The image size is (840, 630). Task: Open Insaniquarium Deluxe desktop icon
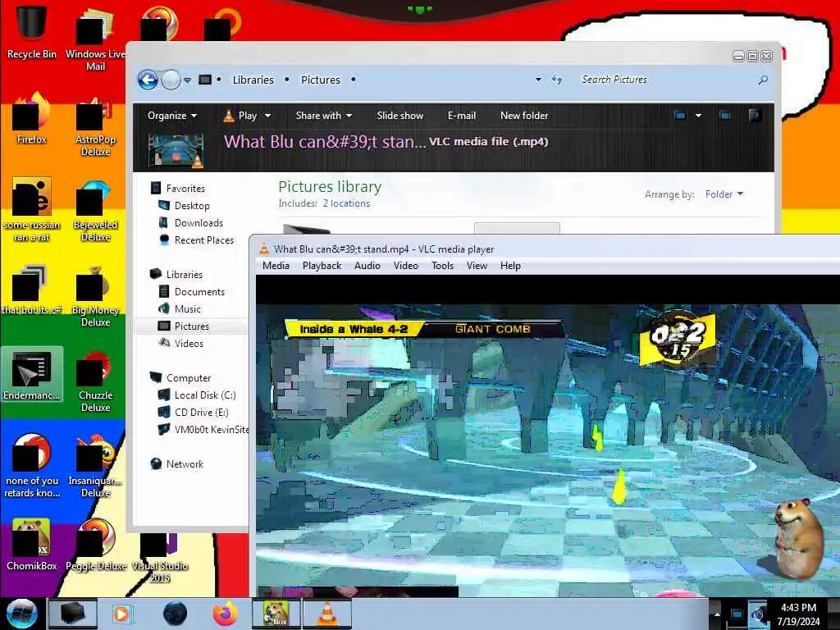95,466
